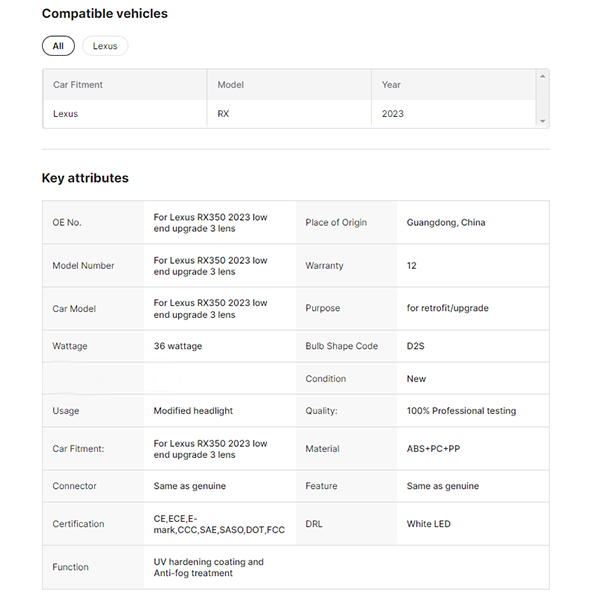
Task: Select the All filter pill
Action: (x=58, y=46)
